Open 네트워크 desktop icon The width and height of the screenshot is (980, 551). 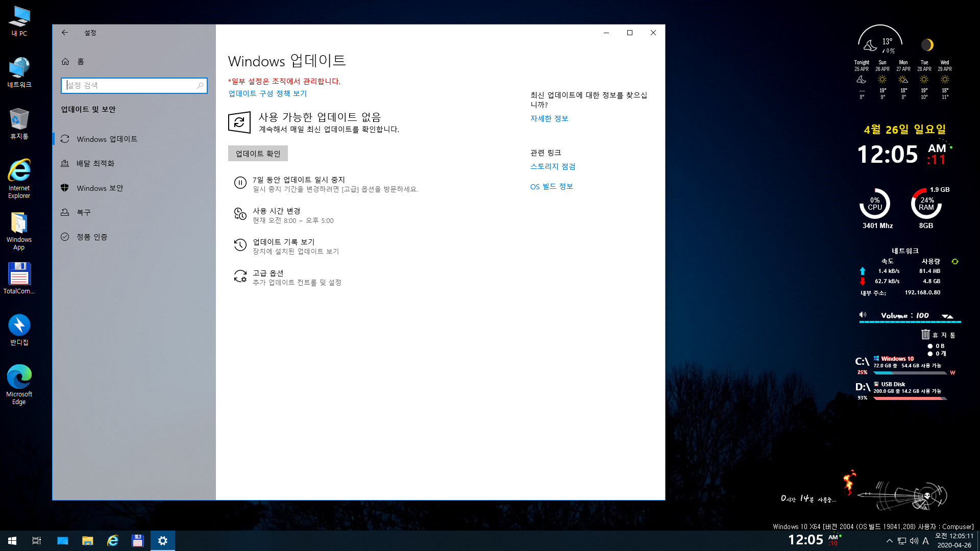(x=19, y=72)
